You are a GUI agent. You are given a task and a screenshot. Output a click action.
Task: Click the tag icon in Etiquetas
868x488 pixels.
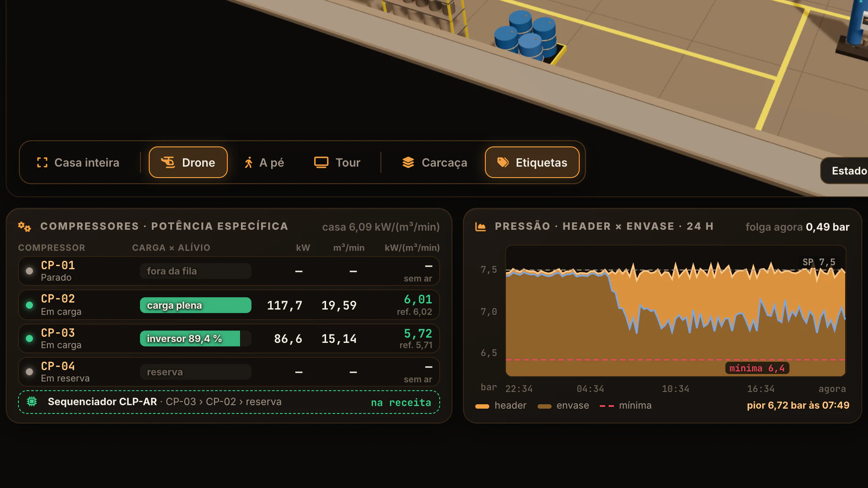pos(503,163)
